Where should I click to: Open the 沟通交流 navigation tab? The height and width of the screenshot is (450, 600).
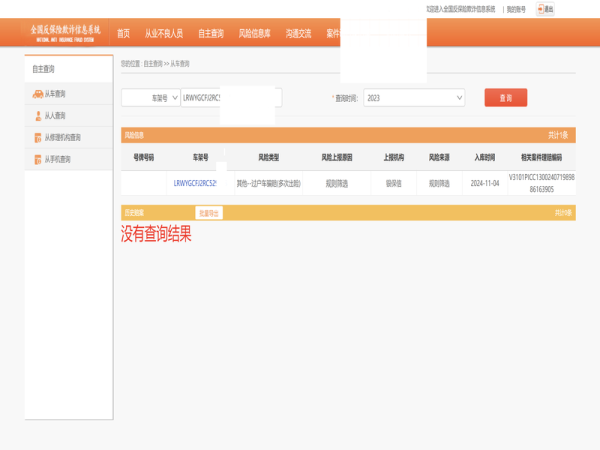pyautogui.click(x=298, y=34)
